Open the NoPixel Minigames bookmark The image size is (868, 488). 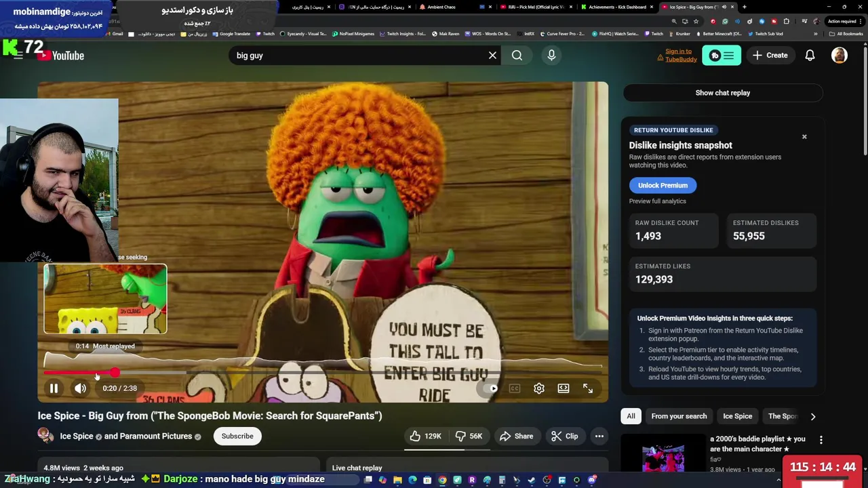click(x=353, y=34)
